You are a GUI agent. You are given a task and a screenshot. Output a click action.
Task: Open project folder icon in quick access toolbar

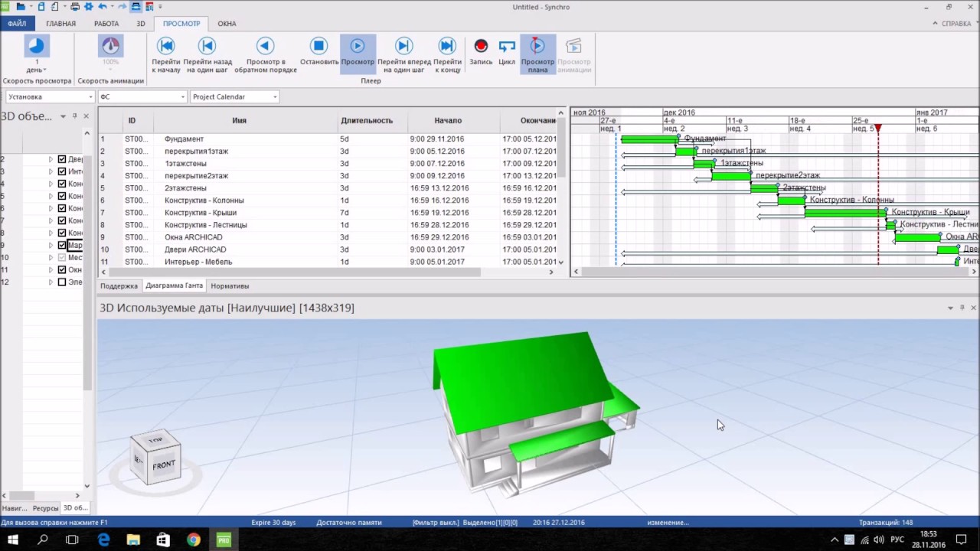click(21, 7)
